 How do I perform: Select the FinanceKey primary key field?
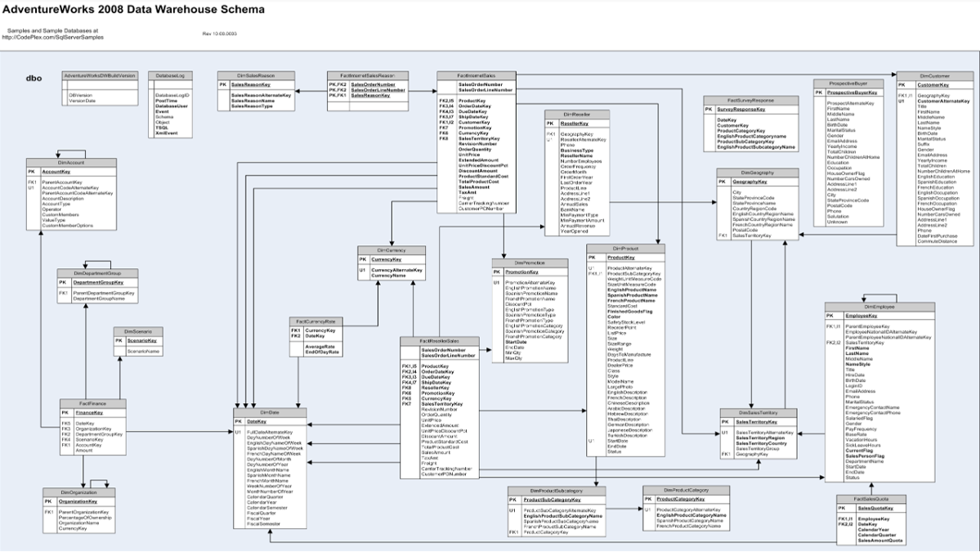pyautogui.click(x=89, y=413)
